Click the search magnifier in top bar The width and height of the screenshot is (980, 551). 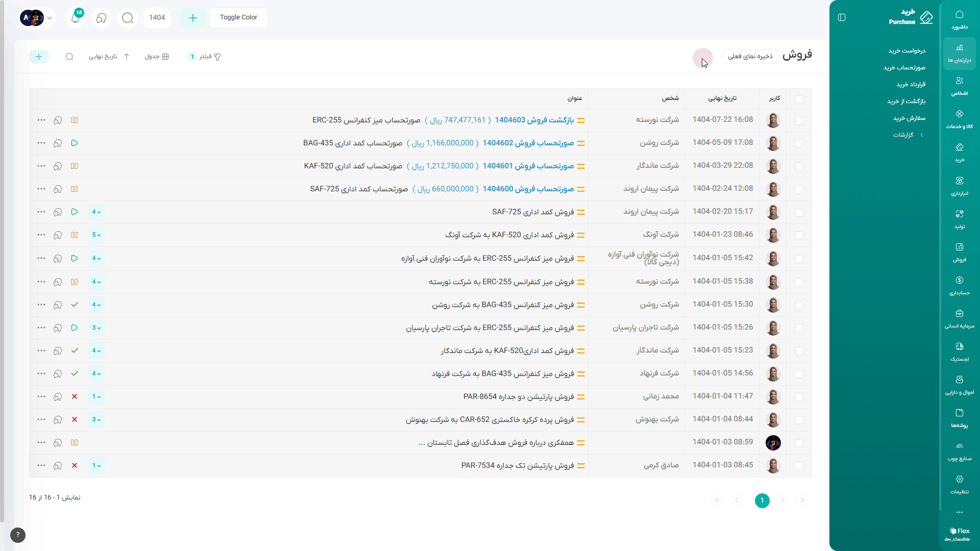(128, 18)
